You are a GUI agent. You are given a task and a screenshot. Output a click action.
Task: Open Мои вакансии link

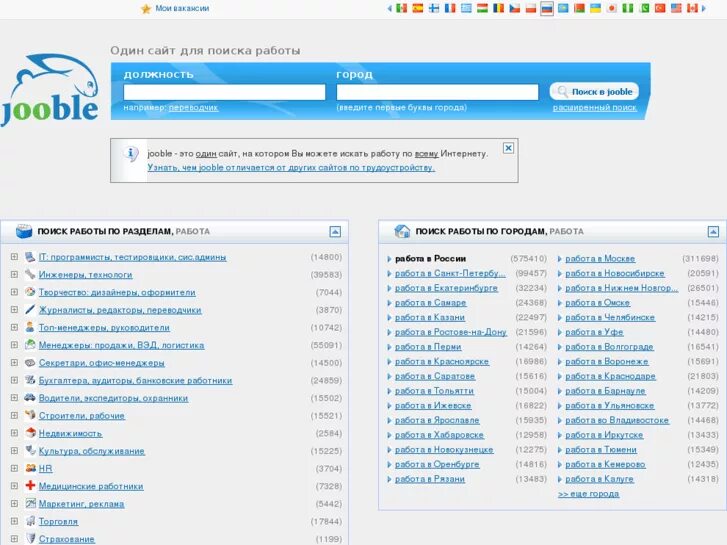click(182, 8)
